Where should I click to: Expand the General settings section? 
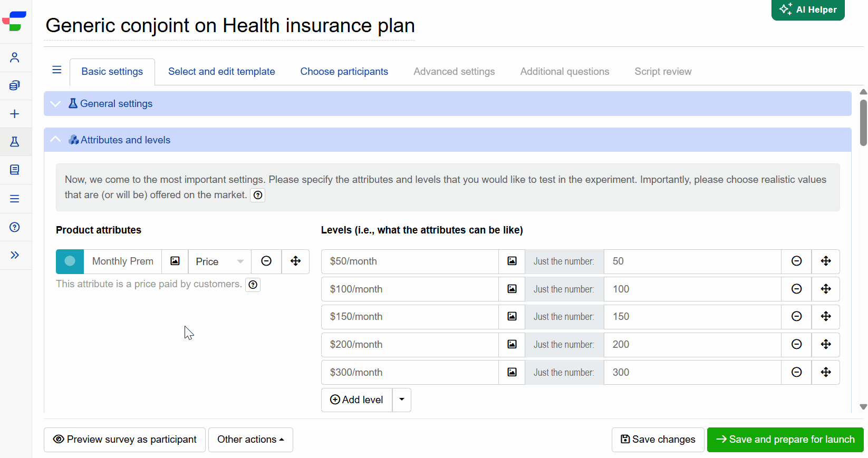click(447, 104)
